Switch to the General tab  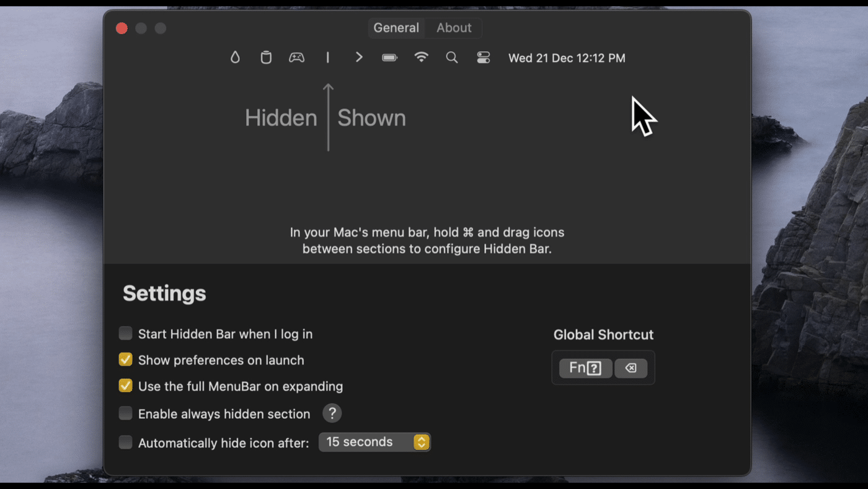(x=396, y=28)
